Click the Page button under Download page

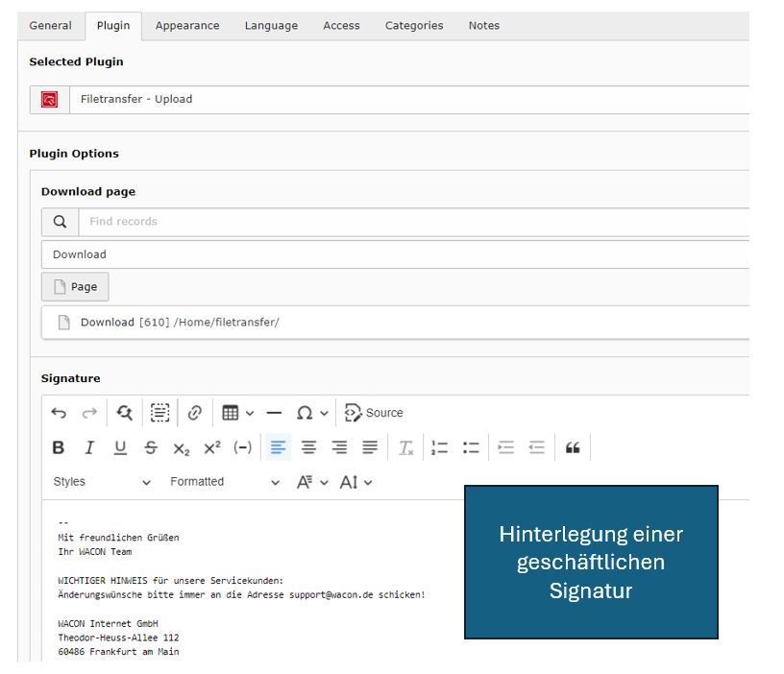(75, 287)
